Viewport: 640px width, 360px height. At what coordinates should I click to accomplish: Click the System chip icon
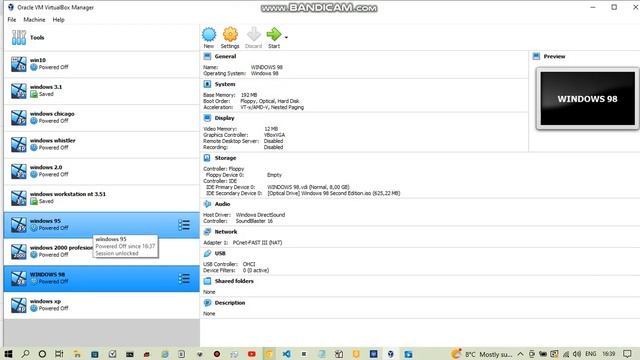pos(207,84)
